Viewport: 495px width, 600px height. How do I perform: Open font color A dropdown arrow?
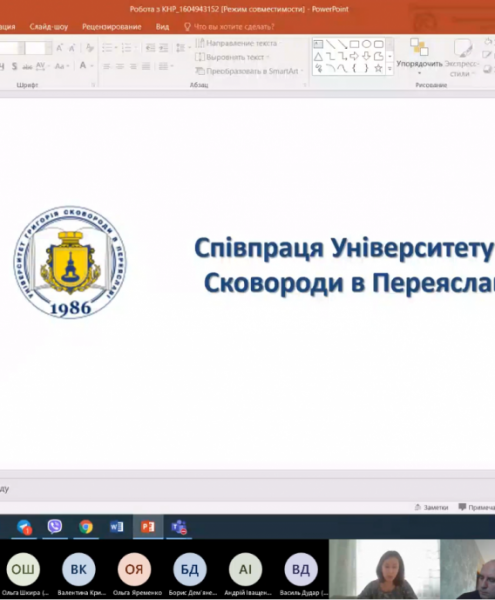pos(92,66)
